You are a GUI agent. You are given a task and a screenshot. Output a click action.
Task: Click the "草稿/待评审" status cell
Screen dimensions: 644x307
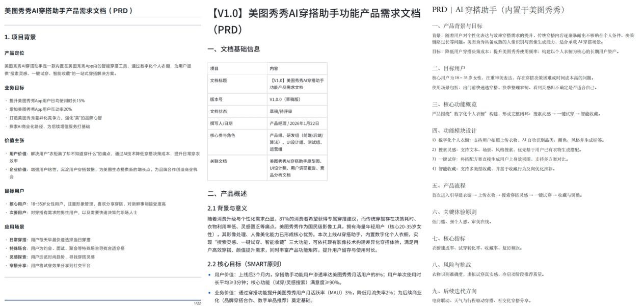pos(281,111)
